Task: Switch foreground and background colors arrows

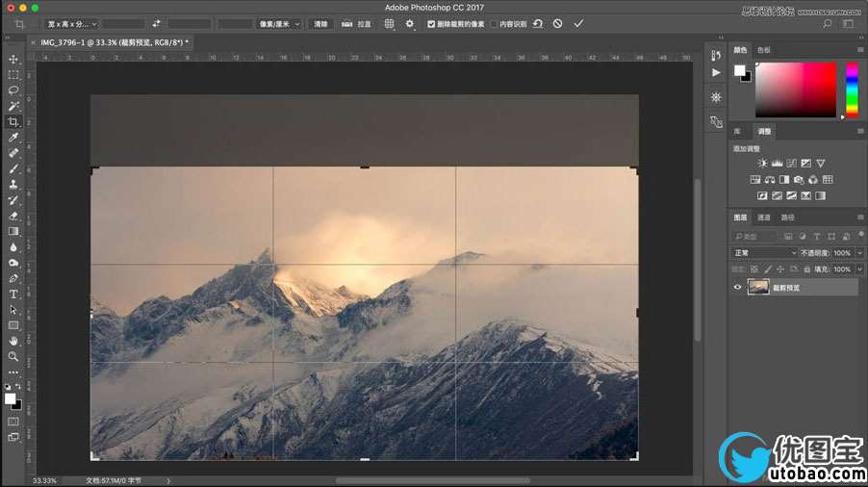Action: coord(18,386)
